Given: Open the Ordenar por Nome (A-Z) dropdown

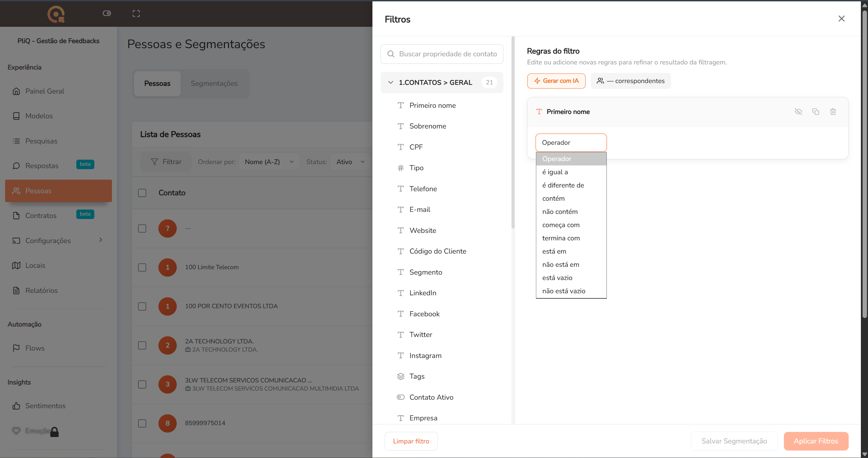Looking at the screenshot, I should [x=269, y=162].
